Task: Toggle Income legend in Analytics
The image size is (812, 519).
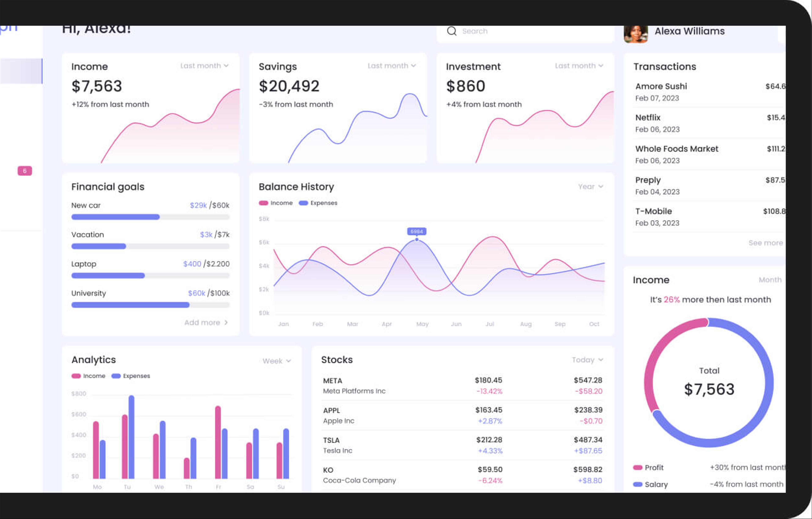Action: pyautogui.click(x=88, y=376)
